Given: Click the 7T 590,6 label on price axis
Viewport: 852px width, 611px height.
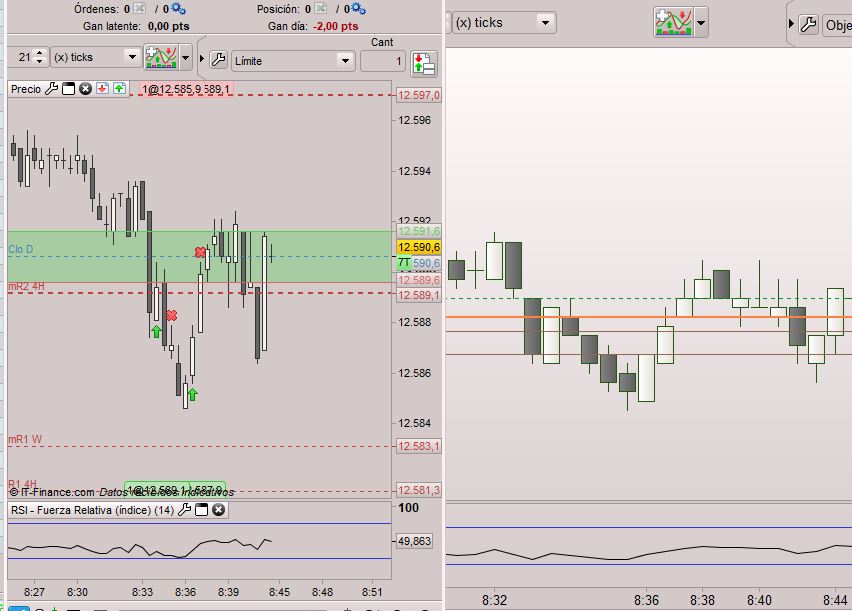Looking at the screenshot, I should pos(418,263).
